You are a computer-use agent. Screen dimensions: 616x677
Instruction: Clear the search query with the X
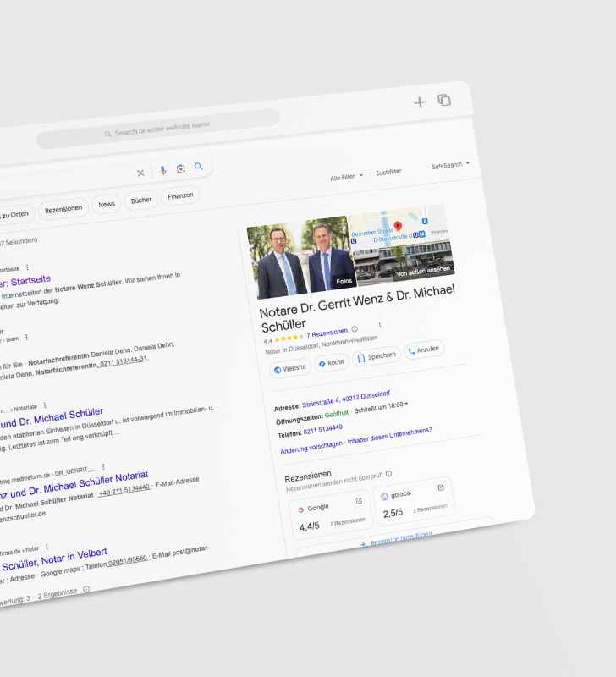coord(140,173)
